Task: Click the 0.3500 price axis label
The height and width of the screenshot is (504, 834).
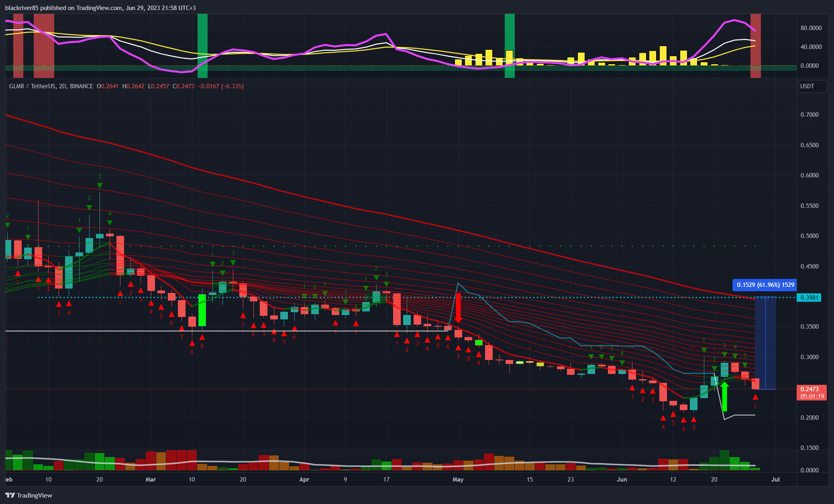Action: [x=810, y=327]
